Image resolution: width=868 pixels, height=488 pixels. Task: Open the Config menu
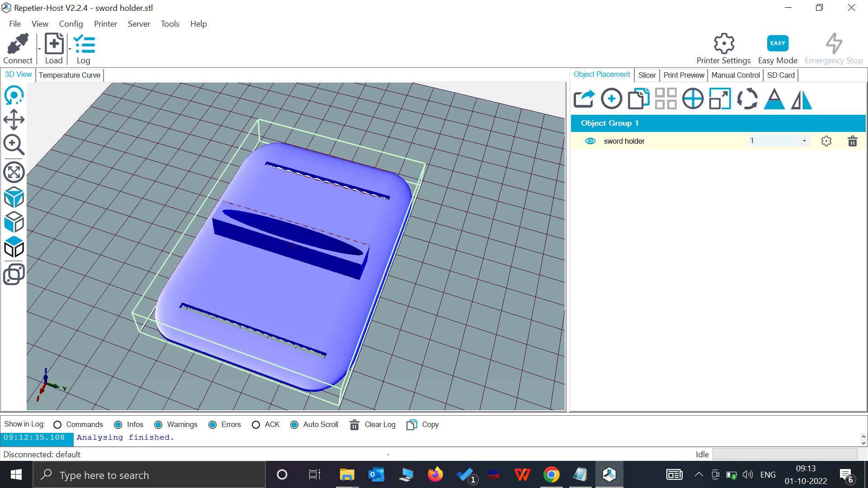coord(71,24)
